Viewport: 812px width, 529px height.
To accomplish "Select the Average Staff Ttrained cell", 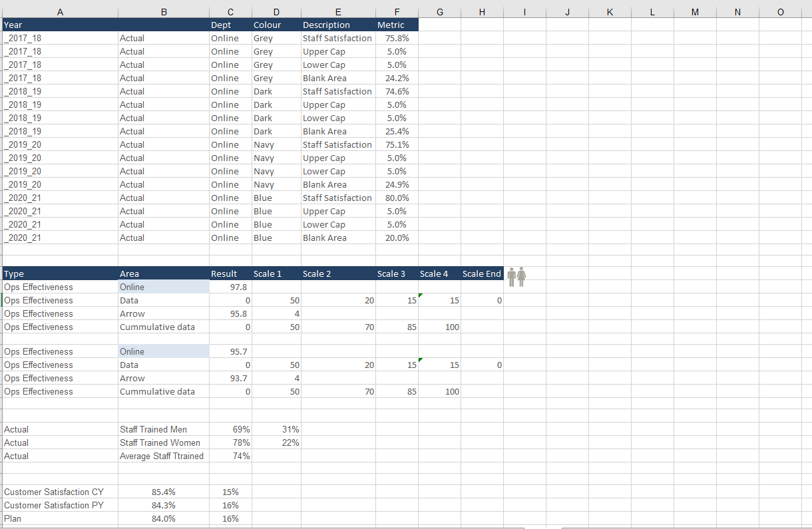I will point(162,456).
